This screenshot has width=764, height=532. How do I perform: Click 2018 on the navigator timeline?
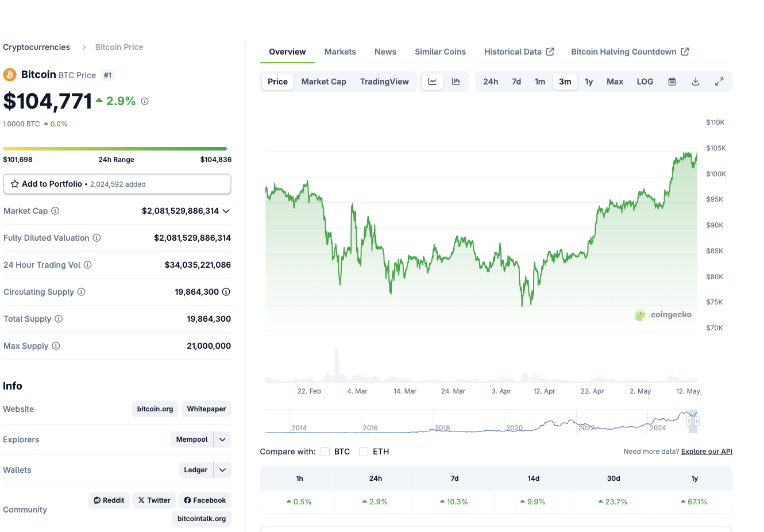click(x=442, y=428)
